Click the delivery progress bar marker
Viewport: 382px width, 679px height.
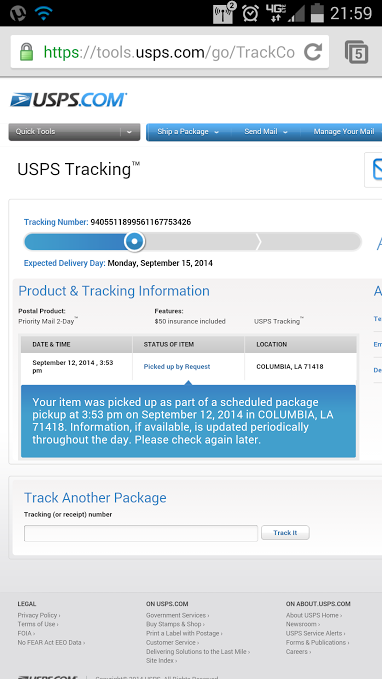(134, 241)
